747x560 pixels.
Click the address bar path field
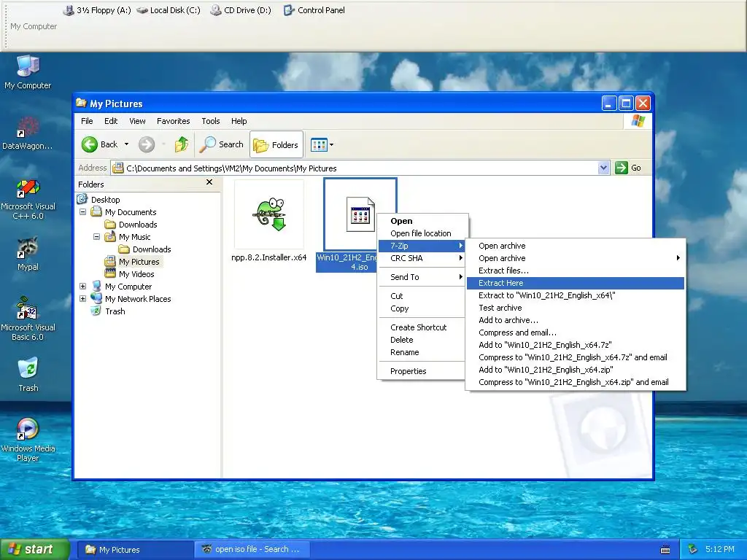[355, 168]
